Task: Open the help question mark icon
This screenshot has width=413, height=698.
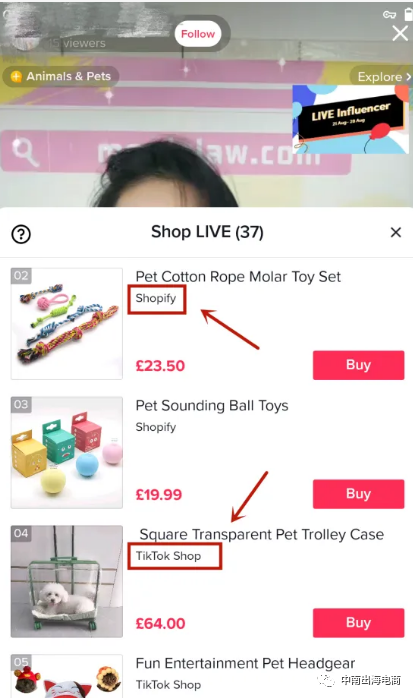Action: click(x=21, y=234)
